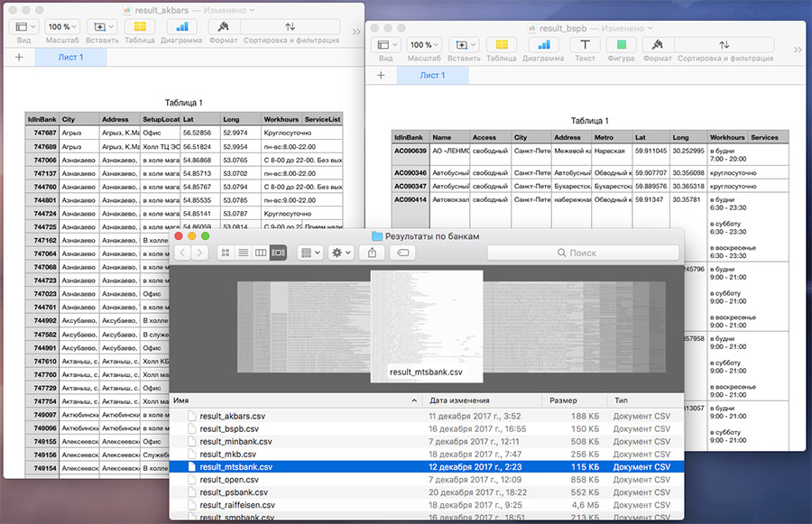Click the Finder Share icon
The height and width of the screenshot is (524, 812).
click(x=372, y=253)
